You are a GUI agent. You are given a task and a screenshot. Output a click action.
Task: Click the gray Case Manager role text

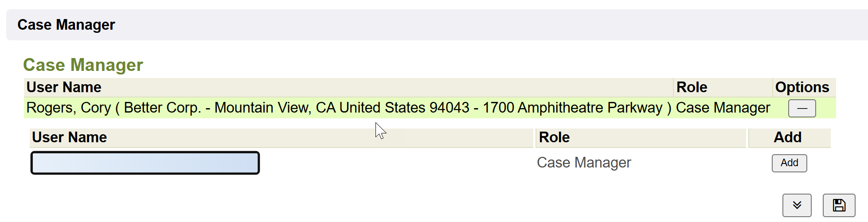click(583, 163)
